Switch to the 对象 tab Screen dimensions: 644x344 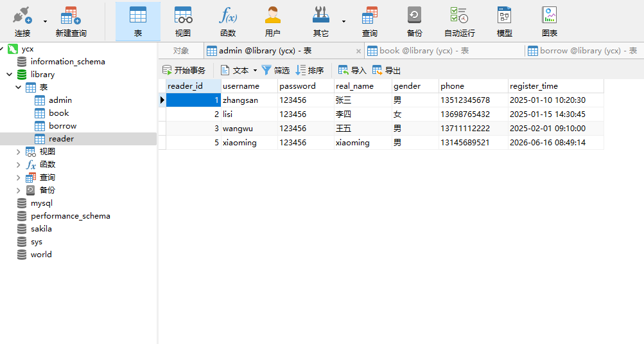pos(180,51)
